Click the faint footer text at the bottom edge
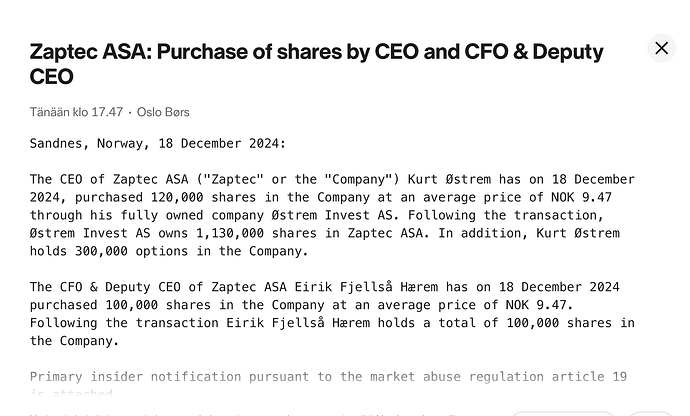Viewport: 690px width, 416px height. pos(244,414)
